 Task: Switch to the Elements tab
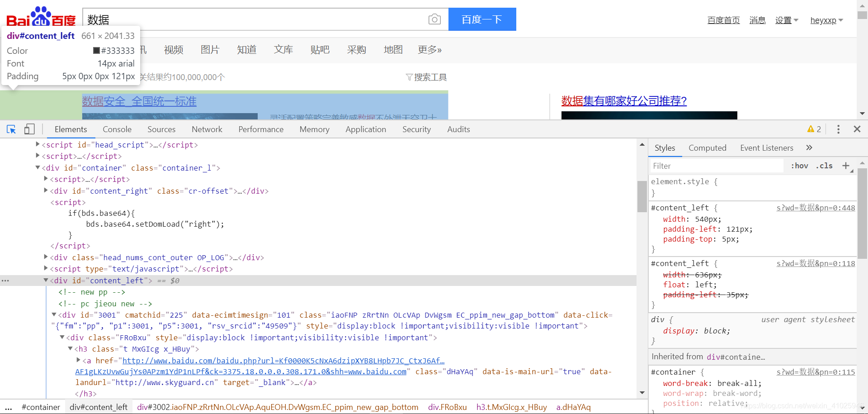tap(71, 129)
